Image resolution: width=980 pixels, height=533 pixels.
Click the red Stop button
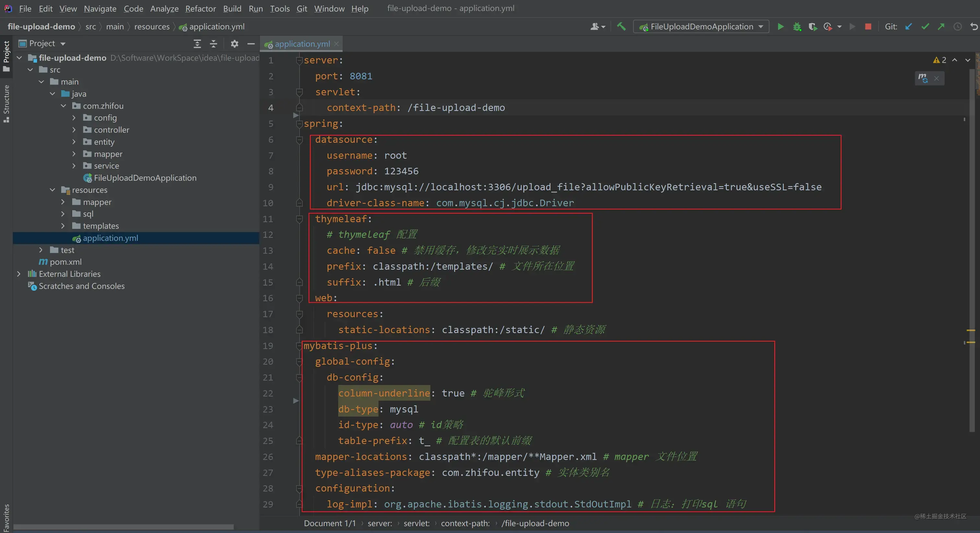click(x=868, y=27)
